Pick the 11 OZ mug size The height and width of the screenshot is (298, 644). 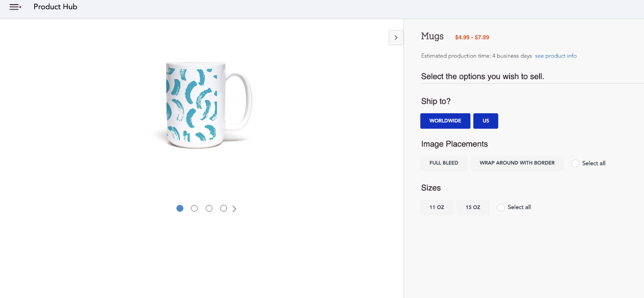coord(437,207)
